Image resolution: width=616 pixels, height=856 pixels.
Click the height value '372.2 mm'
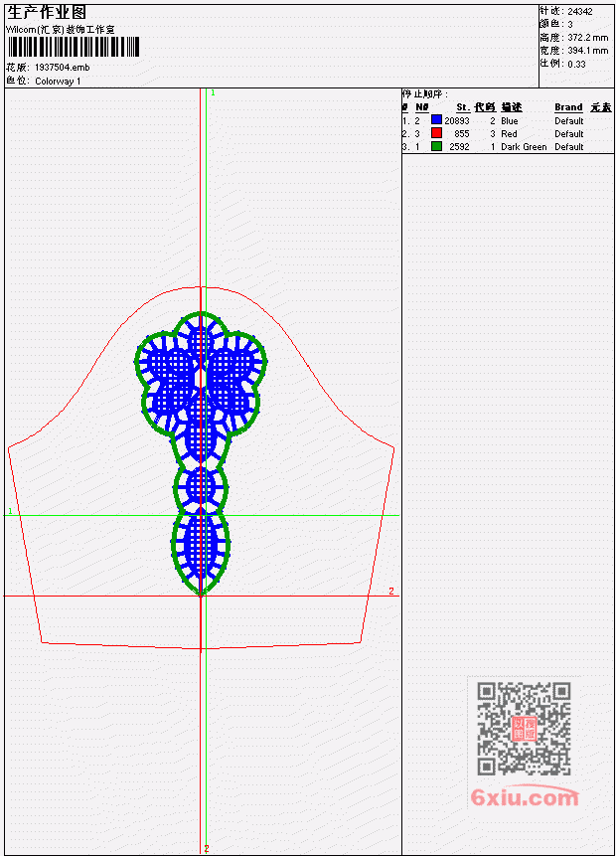click(x=587, y=38)
